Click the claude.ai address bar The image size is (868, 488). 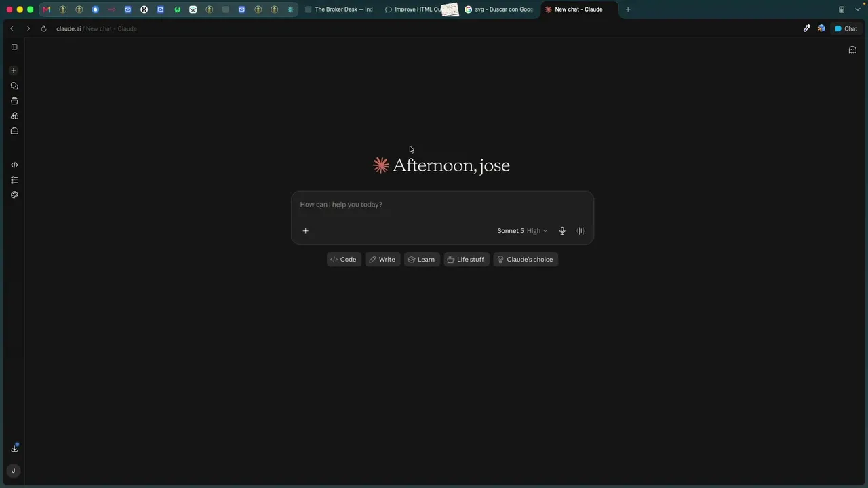pos(96,28)
